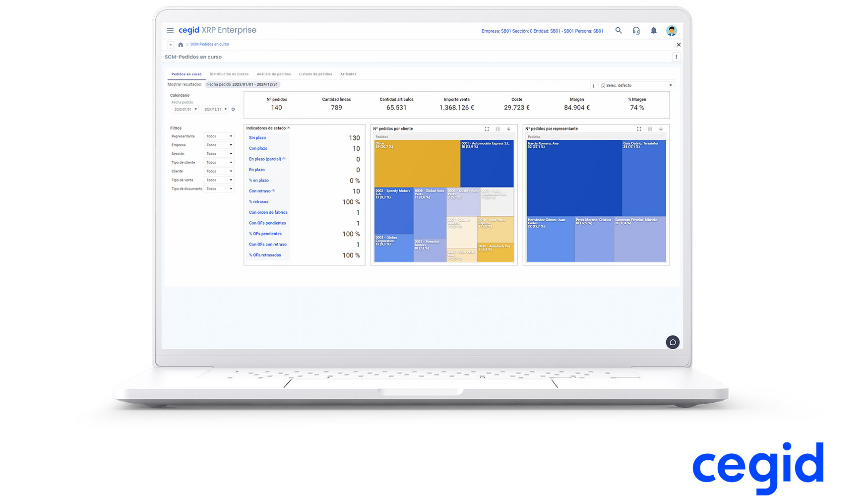Expand the Cliente filter dropdown
Screen dimensions: 868x496
tap(219, 171)
